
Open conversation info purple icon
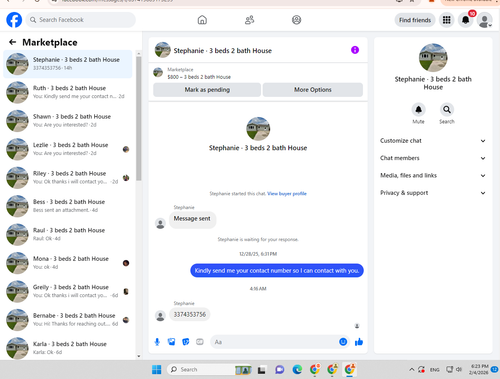point(355,50)
